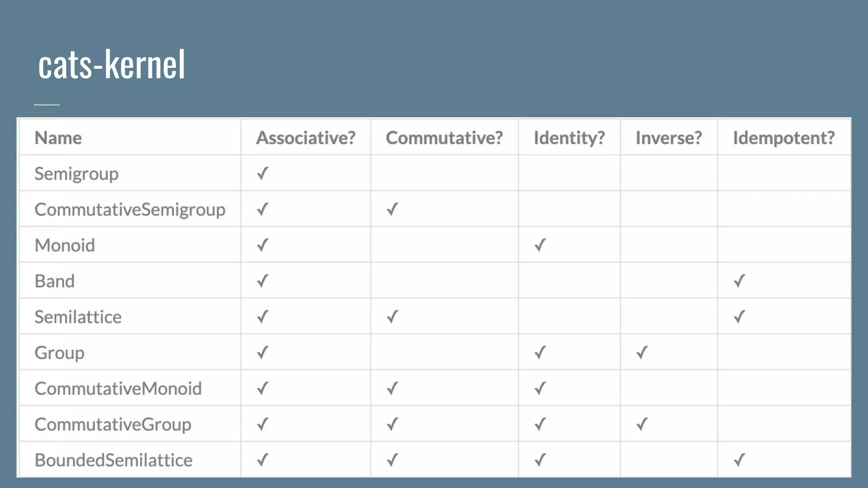This screenshot has height=488, width=868.
Task: Click the Name column header
Action: pos(58,138)
